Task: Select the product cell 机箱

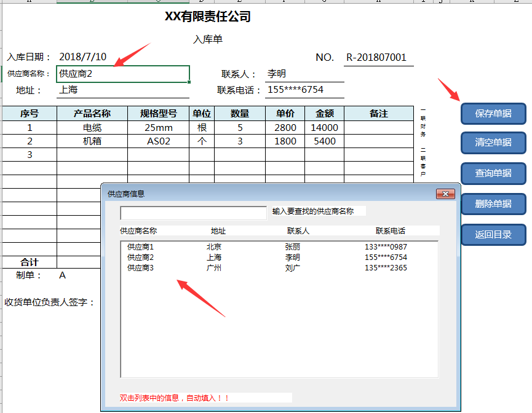Action: click(x=92, y=141)
